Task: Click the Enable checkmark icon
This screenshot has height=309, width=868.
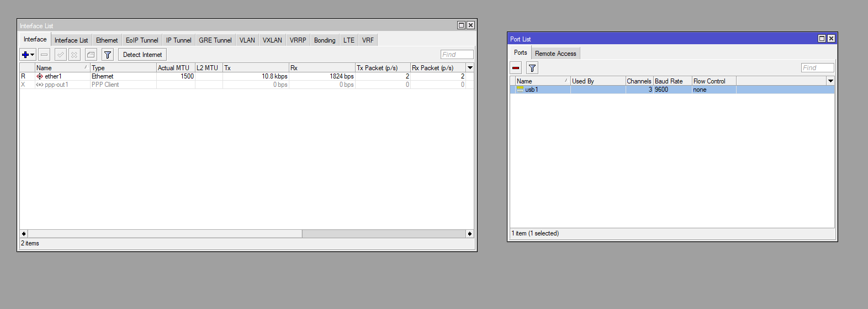Action: pos(61,54)
